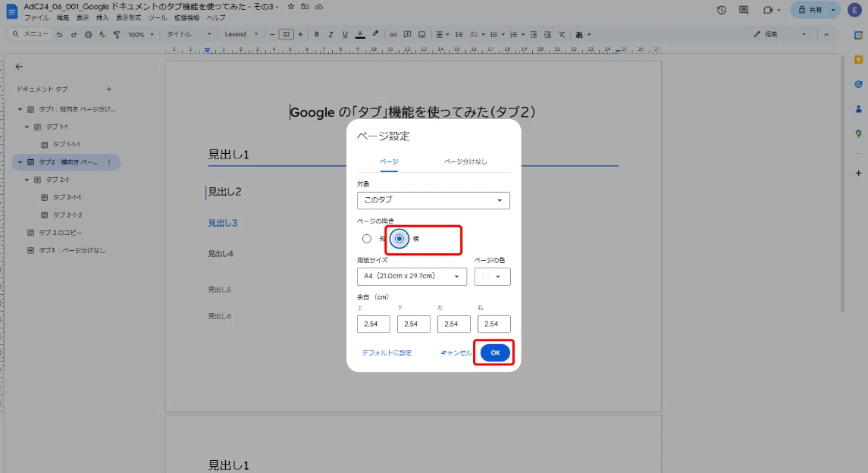Click the Google Docs home icon
This screenshot has width=868, height=473.
(x=11, y=11)
